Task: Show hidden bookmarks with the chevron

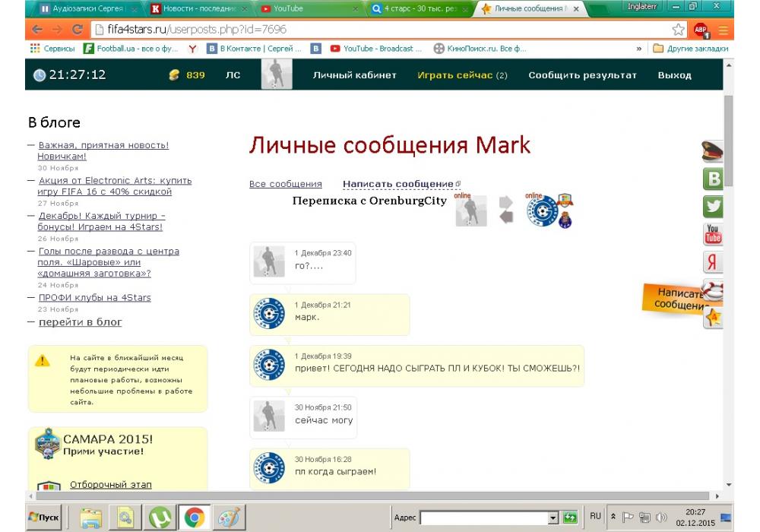Action: tap(639, 49)
